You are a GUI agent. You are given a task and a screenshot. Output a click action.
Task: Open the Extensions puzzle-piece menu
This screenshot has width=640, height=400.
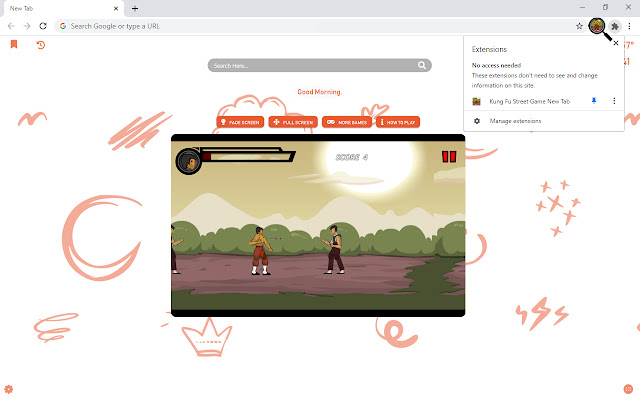[615, 26]
